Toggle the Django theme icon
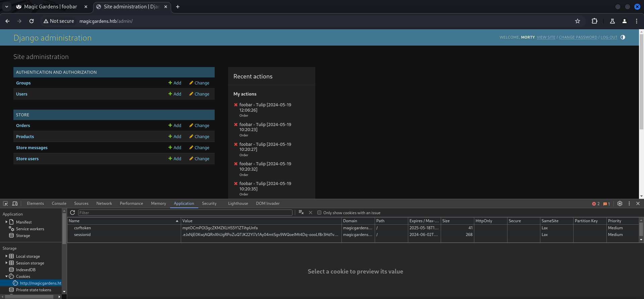This screenshot has height=299, width=644. (623, 37)
